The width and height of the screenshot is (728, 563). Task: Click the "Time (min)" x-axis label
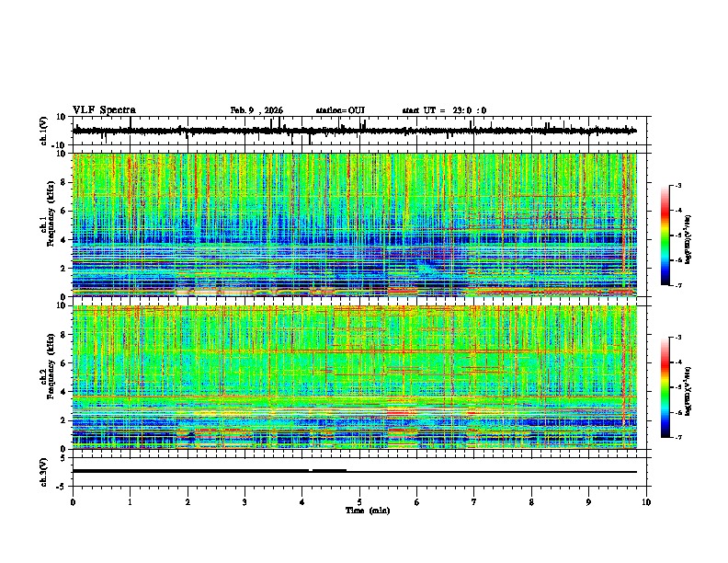point(368,511)
